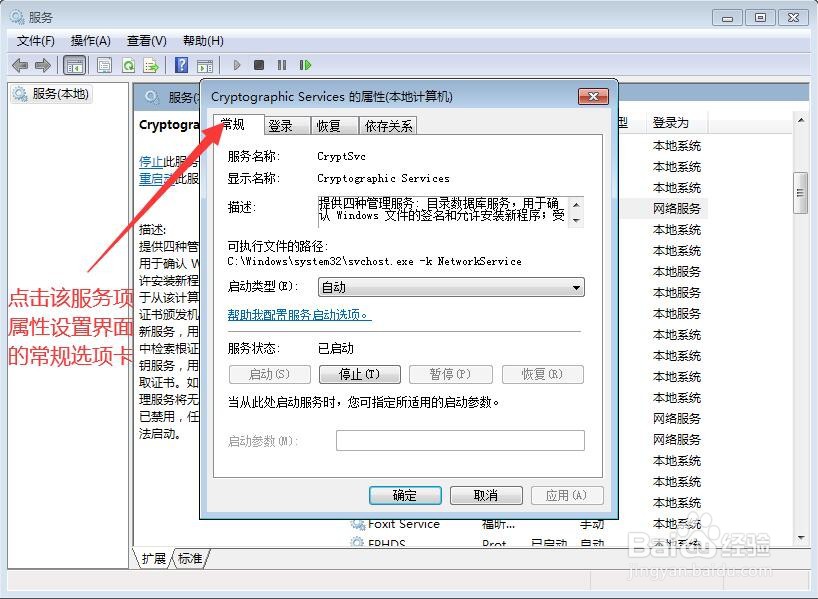The image size is (818, 599).
Task: Pause the service using toolbar pause icon
Action: (282, 65)
